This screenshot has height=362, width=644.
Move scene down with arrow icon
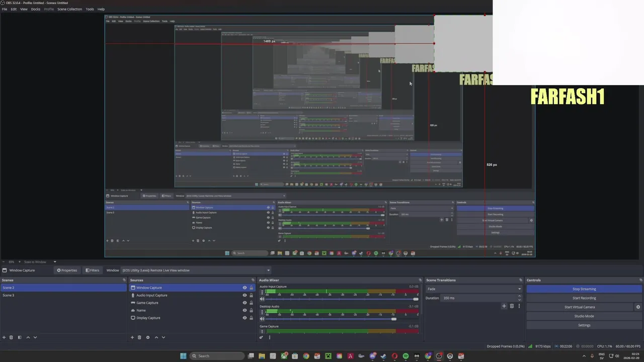pos(35,337)
